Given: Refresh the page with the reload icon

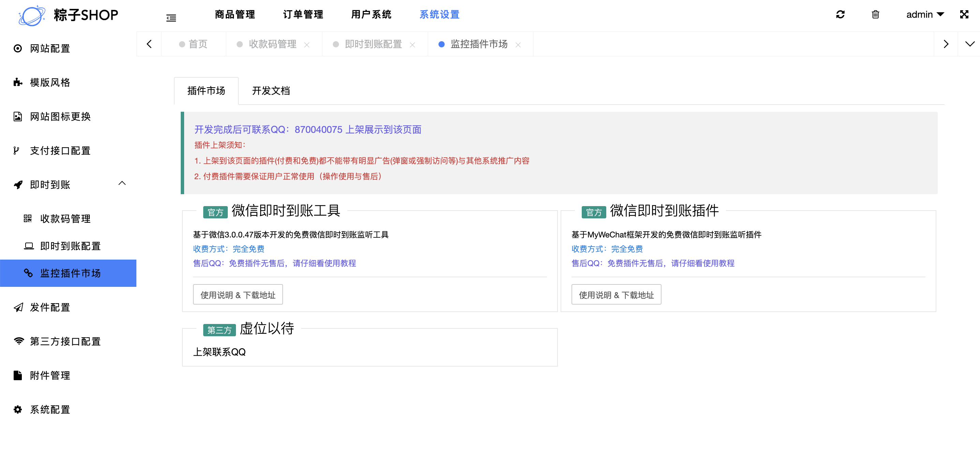Looking at the screenshot, I should (841, 14).
